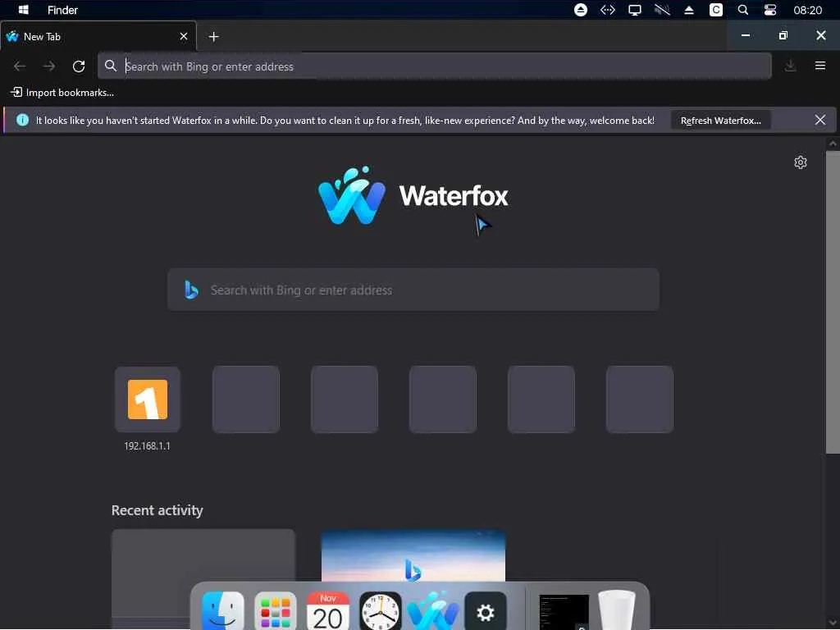Open Clock app from the dock
Viewport: 840px width, 630px height.
tap(381, 610)
